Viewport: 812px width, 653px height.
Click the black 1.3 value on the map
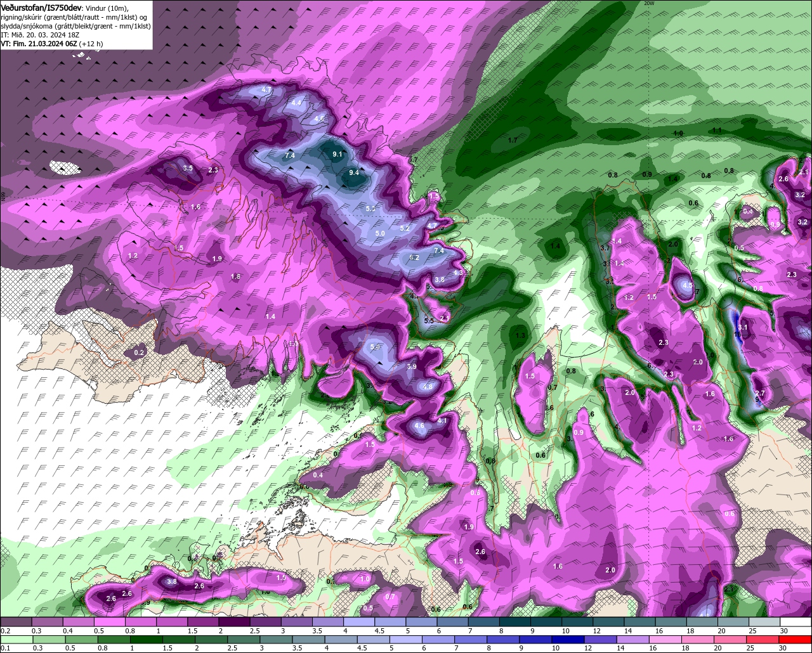[521, 335]
